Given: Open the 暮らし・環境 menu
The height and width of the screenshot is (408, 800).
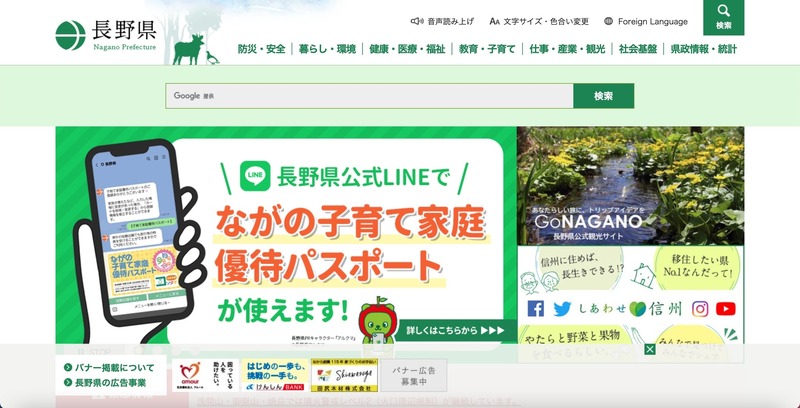Looking at the screenshot, I should point(327,49).
